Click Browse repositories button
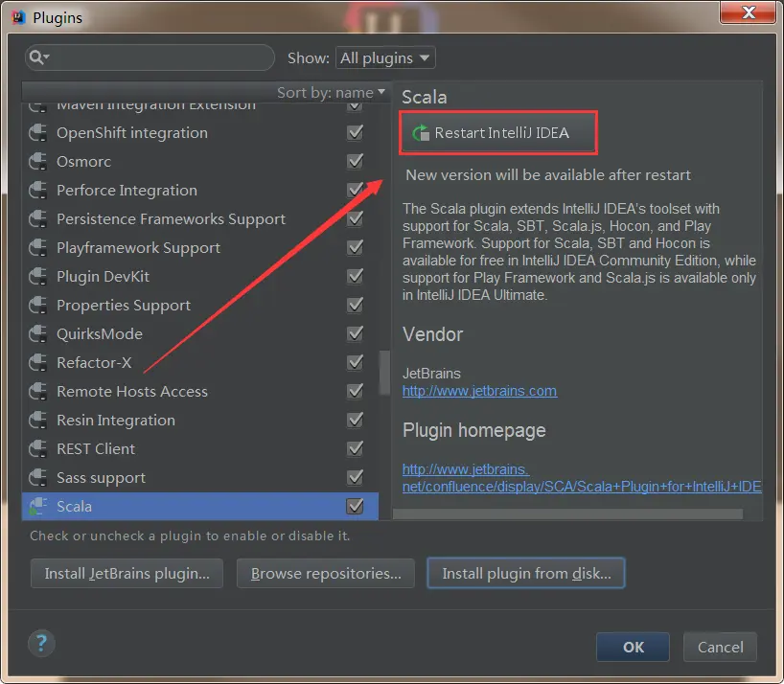The height and width of the screenshot is (684, 784). [x=326, y=573]
